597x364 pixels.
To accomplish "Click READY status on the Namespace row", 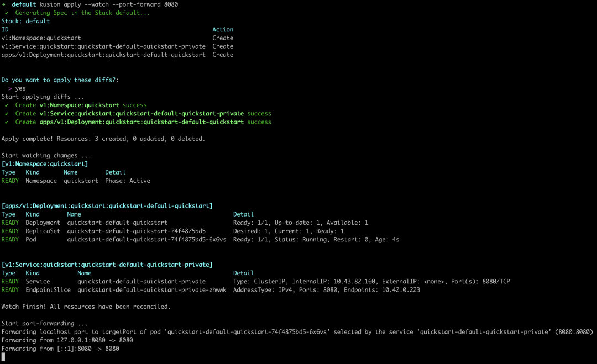I will (x=10, y=181).
